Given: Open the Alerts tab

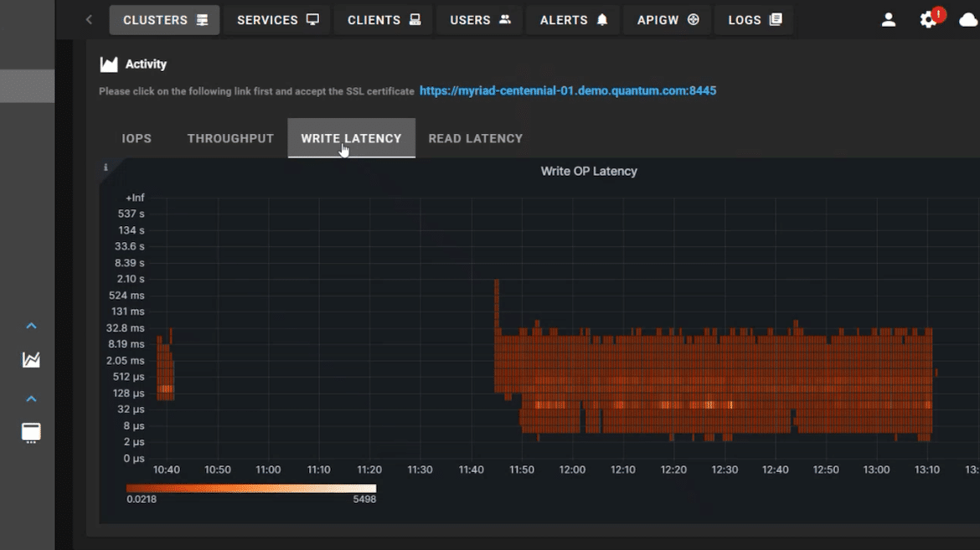Looking at the screenshot, I should 573,20.
